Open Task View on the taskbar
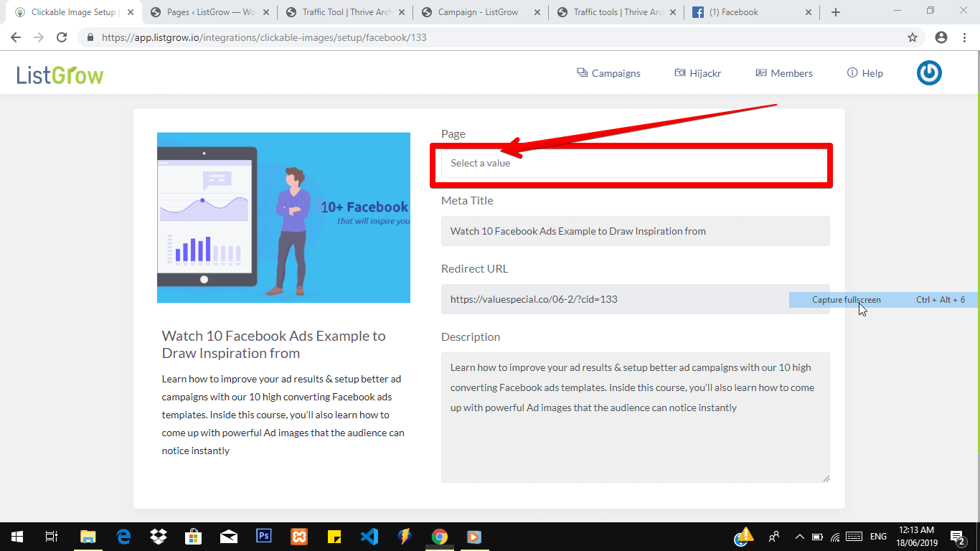The height and width of the screenshot is (551, 980). [x=52, y=537]
